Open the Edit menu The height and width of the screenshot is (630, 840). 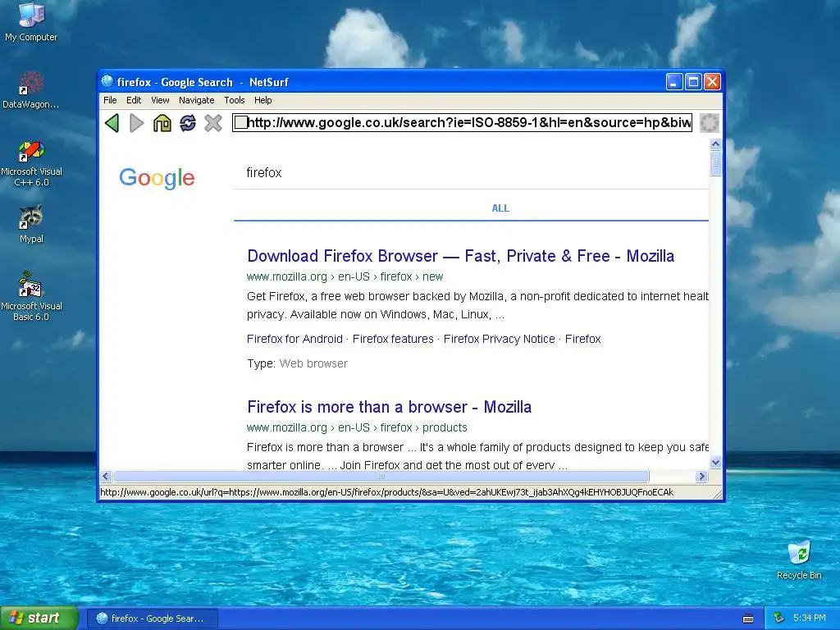tap(134, 100)
